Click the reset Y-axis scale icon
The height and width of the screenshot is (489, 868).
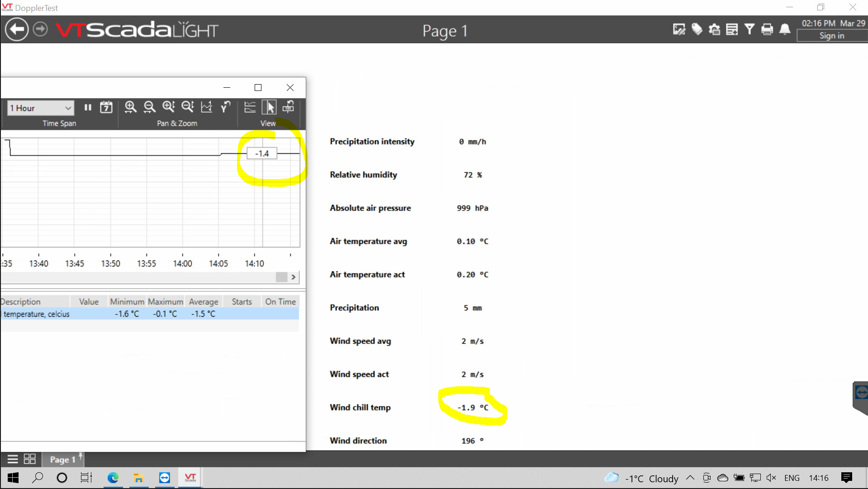(x=225, y=107)
